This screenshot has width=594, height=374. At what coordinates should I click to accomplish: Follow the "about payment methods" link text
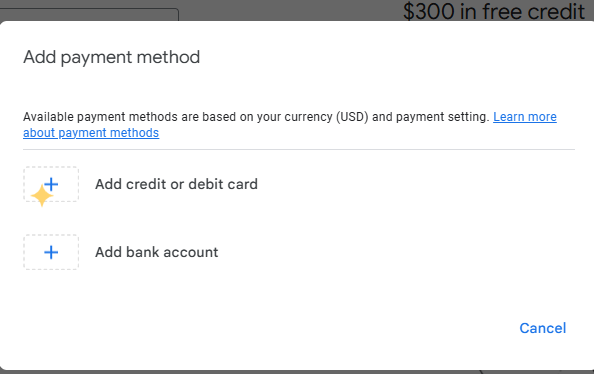click(91, 133)
